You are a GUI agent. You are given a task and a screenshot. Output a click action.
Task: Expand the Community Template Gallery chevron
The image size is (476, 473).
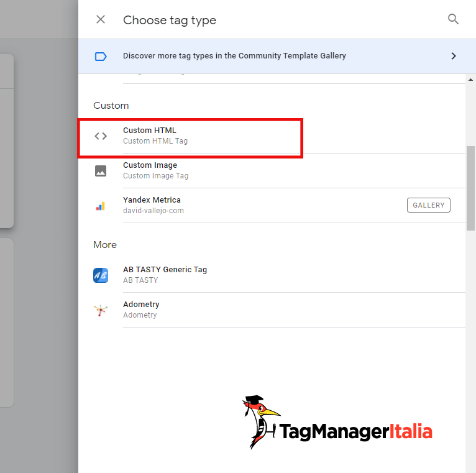(454, 56)
